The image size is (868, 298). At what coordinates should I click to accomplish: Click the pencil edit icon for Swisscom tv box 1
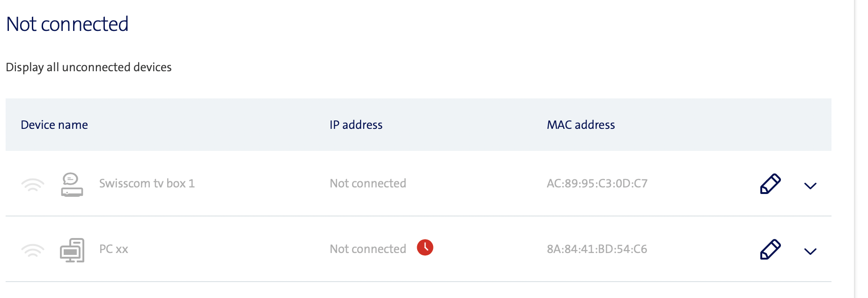[x=770, y=184]
